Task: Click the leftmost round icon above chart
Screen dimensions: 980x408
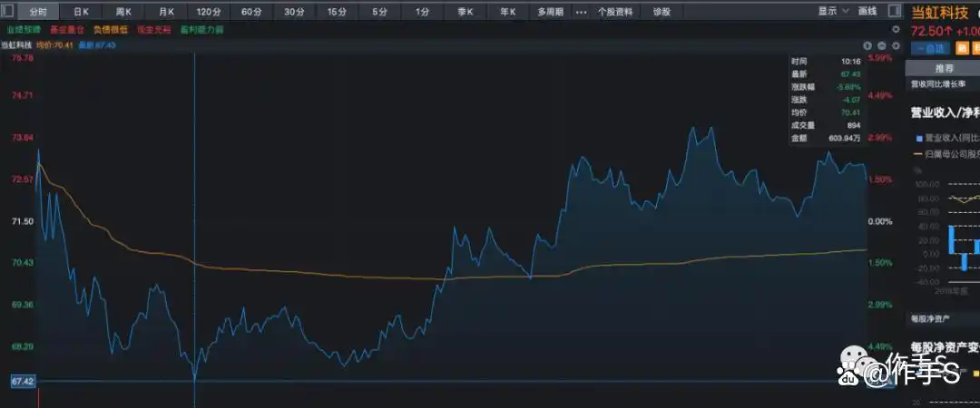Action: tap(867, 46)
